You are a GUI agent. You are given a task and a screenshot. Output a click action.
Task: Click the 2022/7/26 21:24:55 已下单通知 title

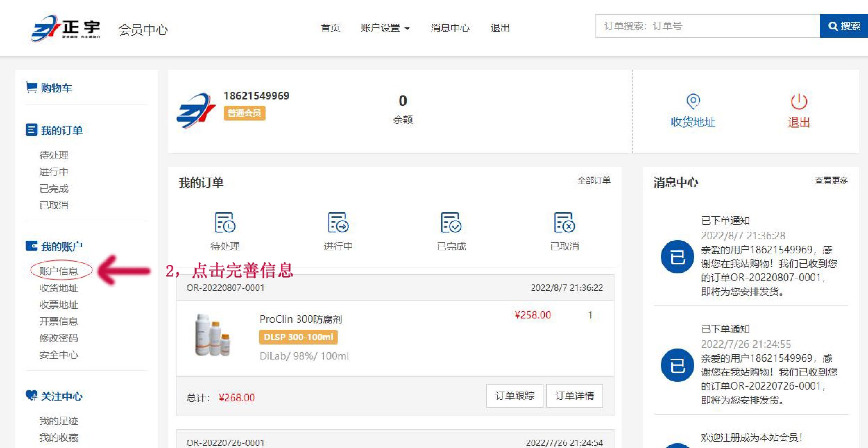pyautogui.click(x=725, y=329)
